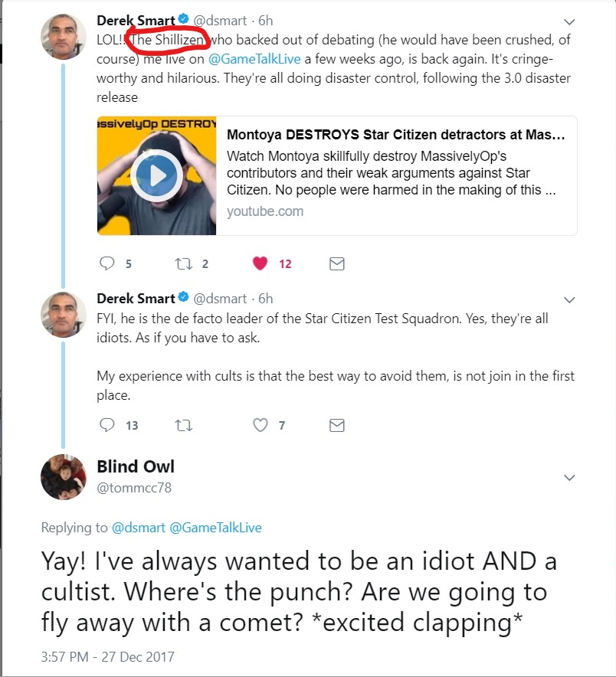This screenshot has height=677, width=616.
Task: Retweet the first Derek Smart tweet
Action: tap(183, 263)
